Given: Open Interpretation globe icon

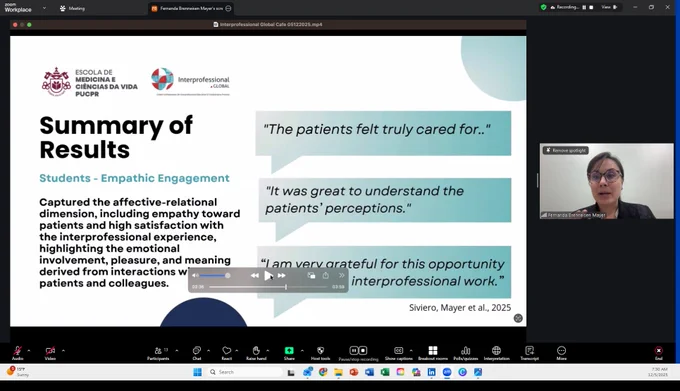Looking at the screenshot, I should (497, 350).
